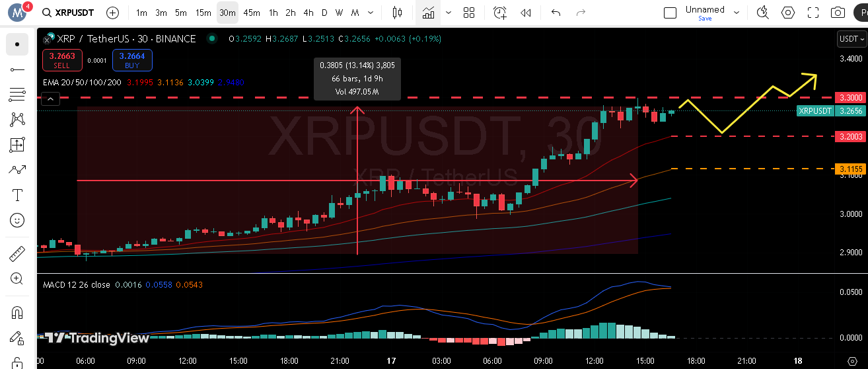Select the orange 3.1155 price level label

850,169
